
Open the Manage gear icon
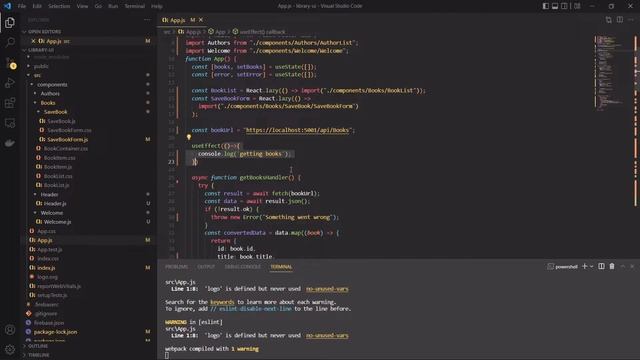click(x=10, y=349)
